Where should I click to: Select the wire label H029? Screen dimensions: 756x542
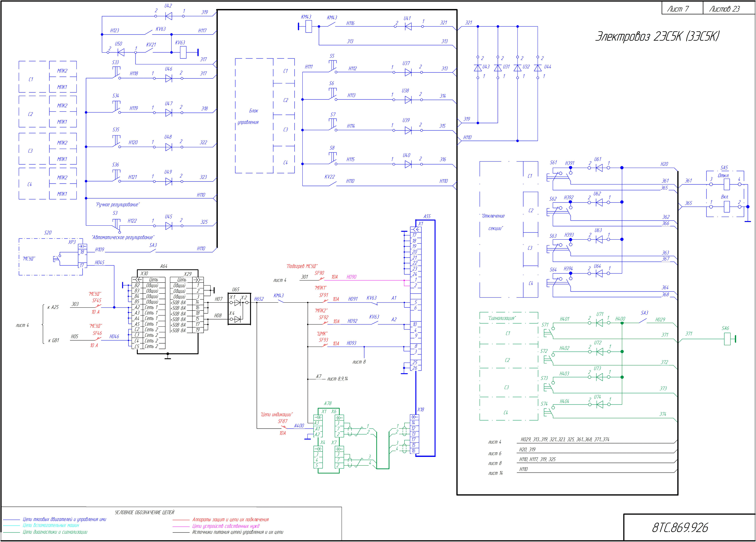pyautogui.click(x=660, y=319)
